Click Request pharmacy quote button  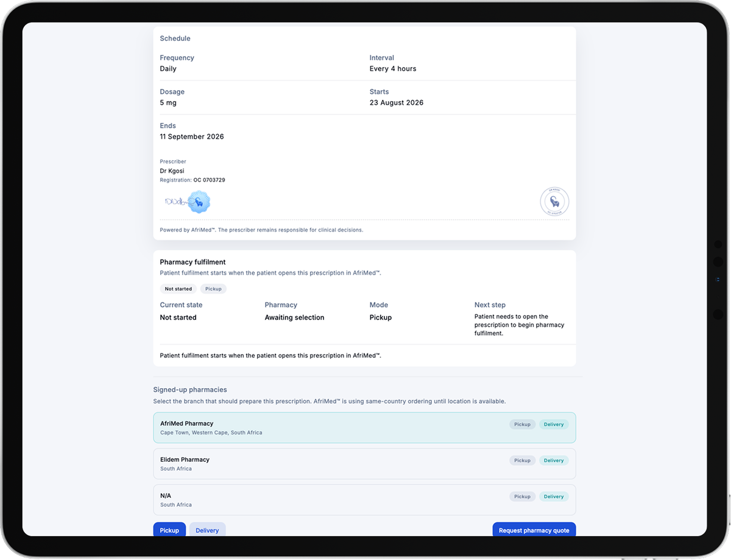click(534, 530)
